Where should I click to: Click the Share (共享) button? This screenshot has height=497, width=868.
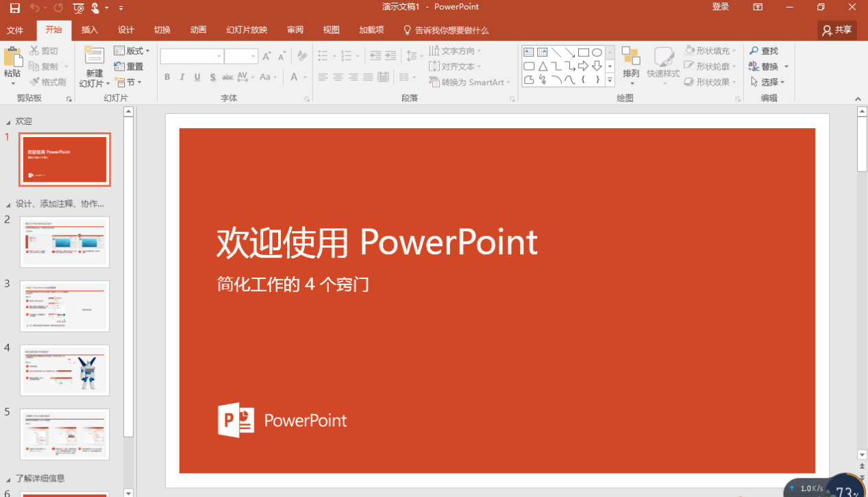tap(837, 30)
